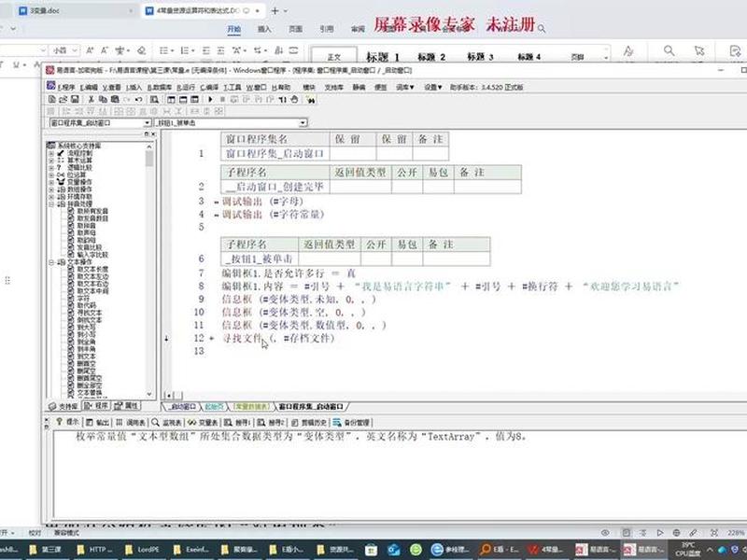Open the 变量表 output tab

[x=203, y=423]
